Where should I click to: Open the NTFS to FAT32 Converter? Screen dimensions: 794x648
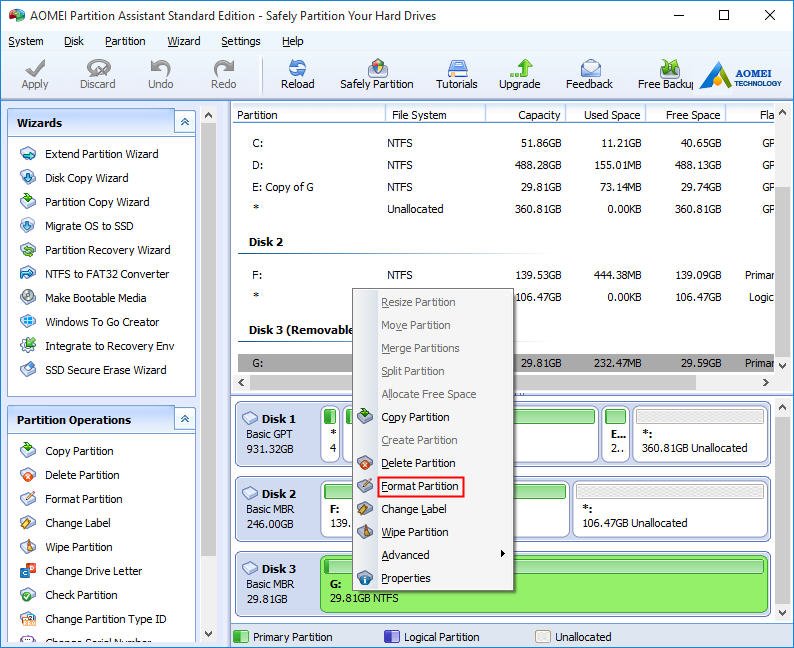pos(94,274)
